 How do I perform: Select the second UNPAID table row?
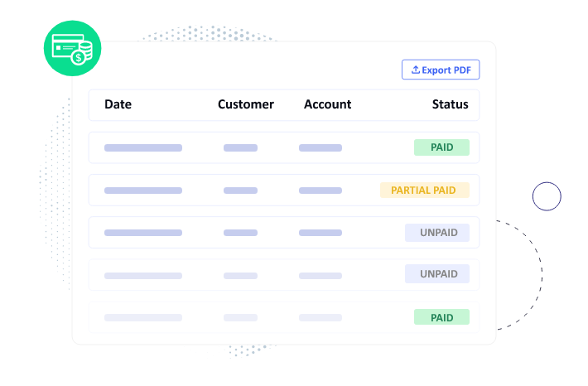click(x=284, y=274)
